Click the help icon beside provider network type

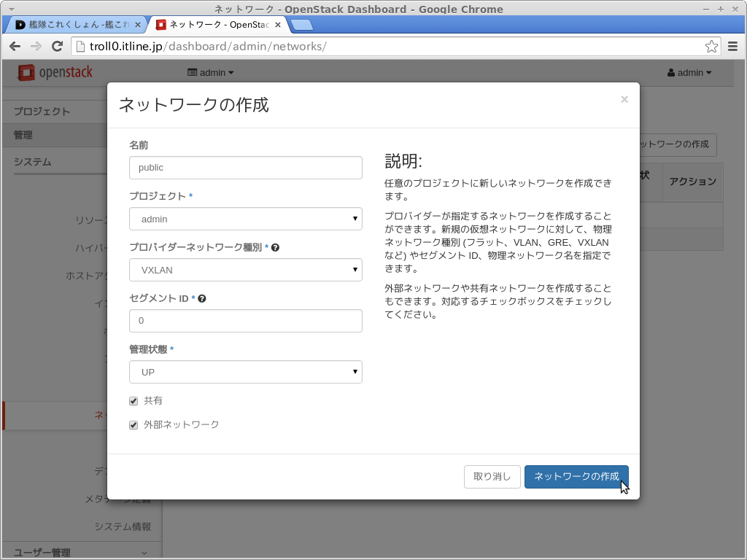(x=275, y=248)
